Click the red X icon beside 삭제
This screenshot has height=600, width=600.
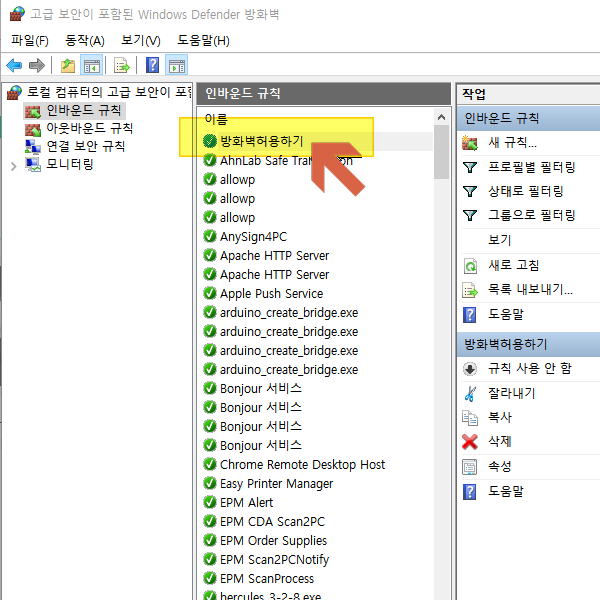click(x=470, y=442)
